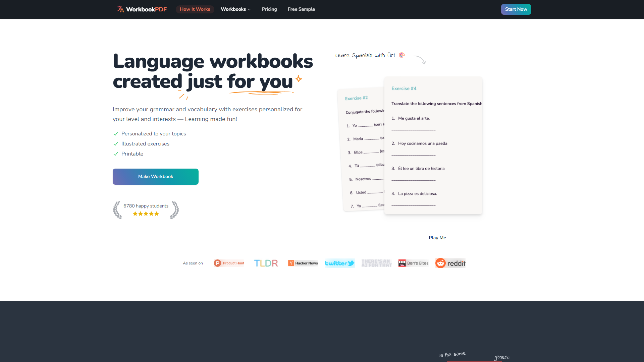Screen dimensions: 644x362
Task: Click the TLDR logo
Action: point(266,263)
